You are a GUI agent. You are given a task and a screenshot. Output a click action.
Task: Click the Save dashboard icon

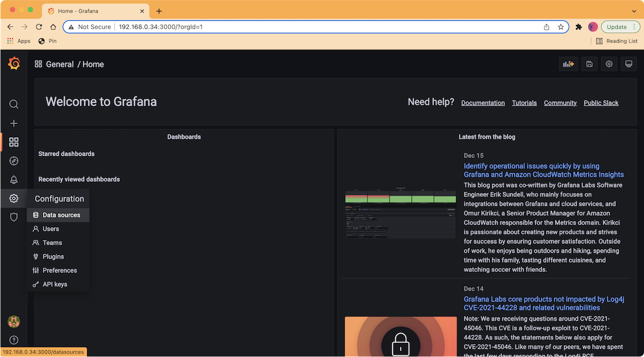click(589, 64)
